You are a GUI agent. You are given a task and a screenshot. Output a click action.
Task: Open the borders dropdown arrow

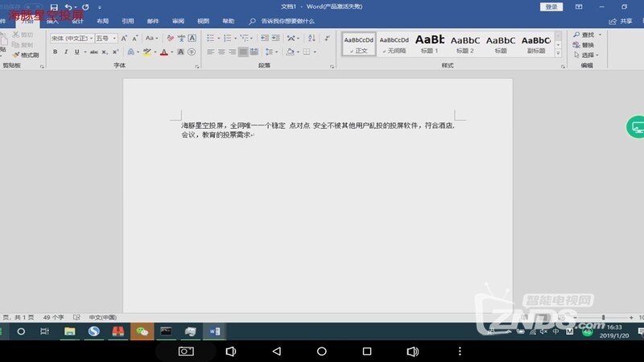pos(315,51)
